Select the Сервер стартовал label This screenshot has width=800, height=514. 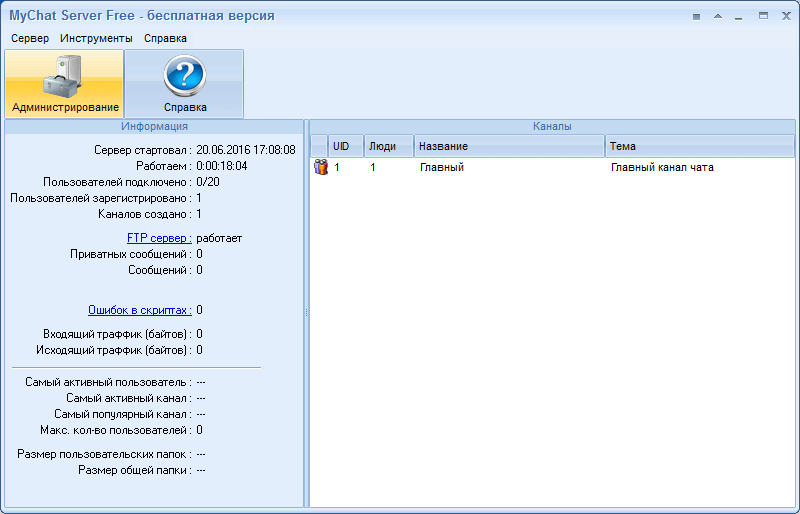pyautogui.click(x=143, y=150)
